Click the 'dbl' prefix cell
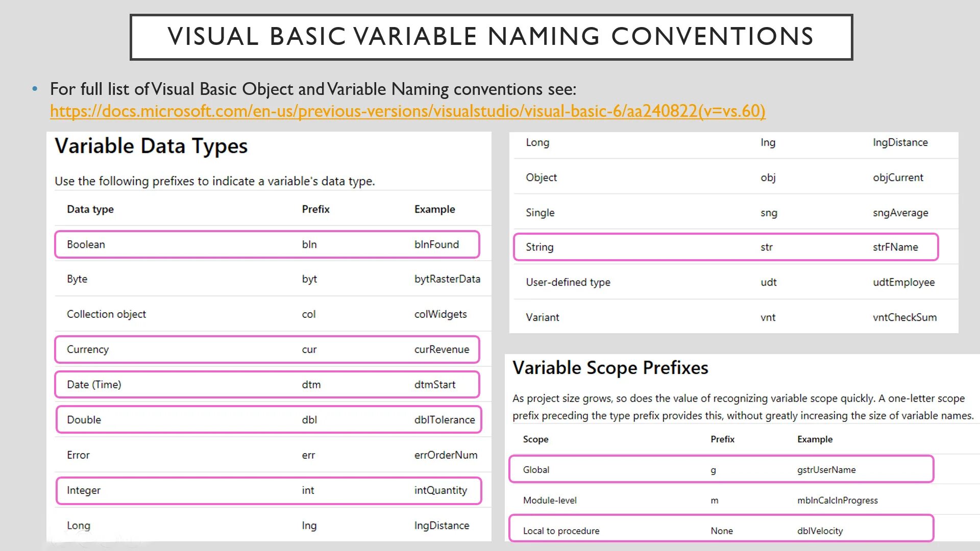This screenshot has height=551, width=980. point(309,420)
